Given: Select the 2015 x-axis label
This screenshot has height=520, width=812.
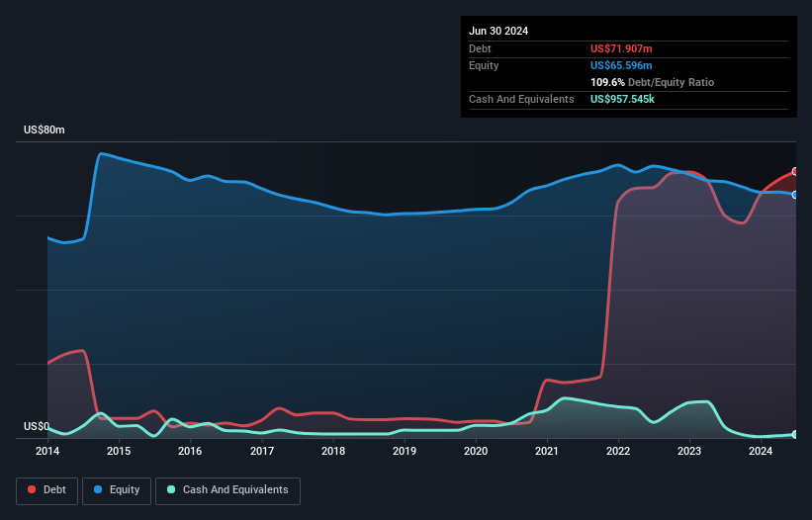Looking at the screenshot, I should [x=119, y=451].
